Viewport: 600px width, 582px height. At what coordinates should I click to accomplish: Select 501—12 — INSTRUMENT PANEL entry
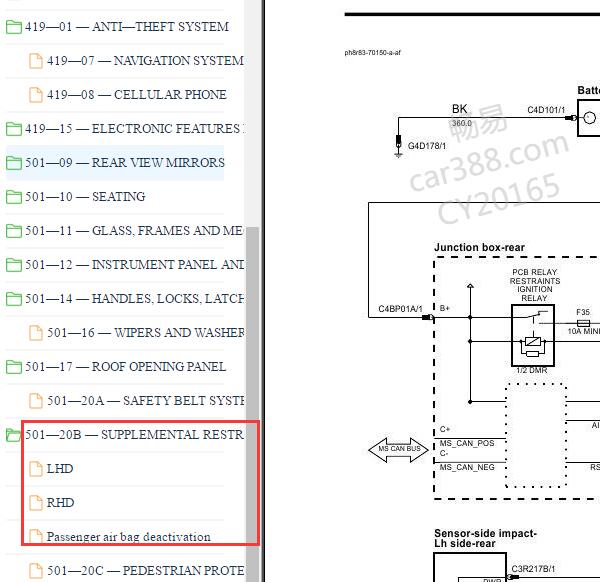point(134,265)
